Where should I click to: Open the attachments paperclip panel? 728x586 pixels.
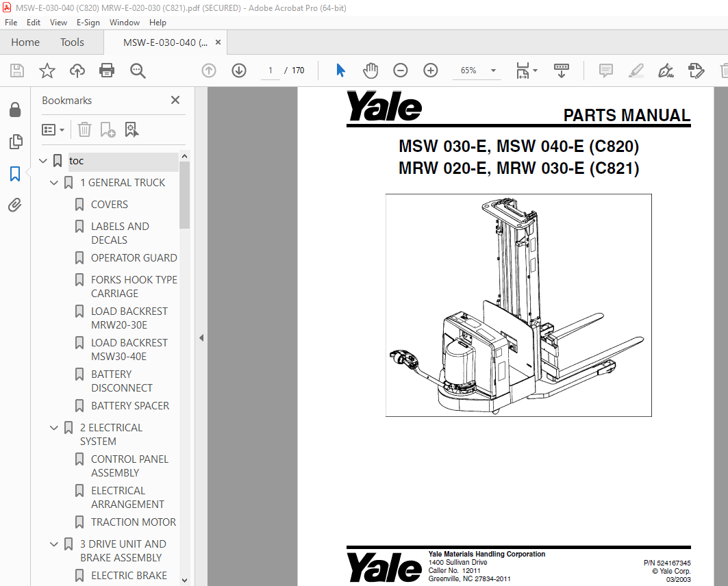coord(15,205)
